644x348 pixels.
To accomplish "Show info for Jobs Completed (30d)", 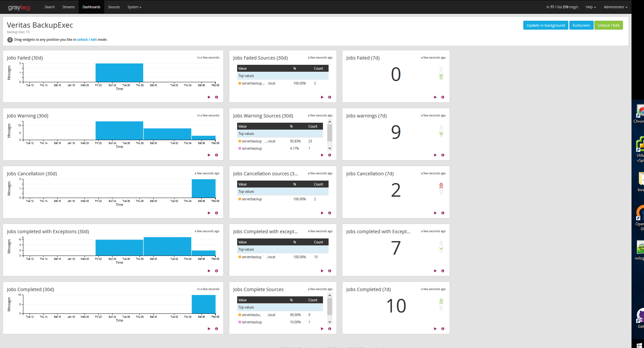I will [216, 329].
